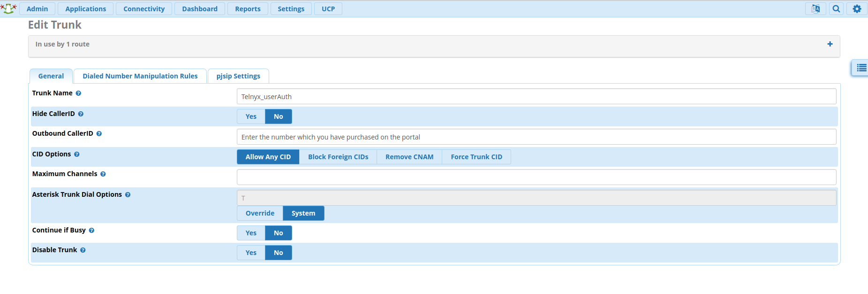This screenshot has height=294, width=868.
Task: Choose System for dial options
Action: tap(303, 213)
